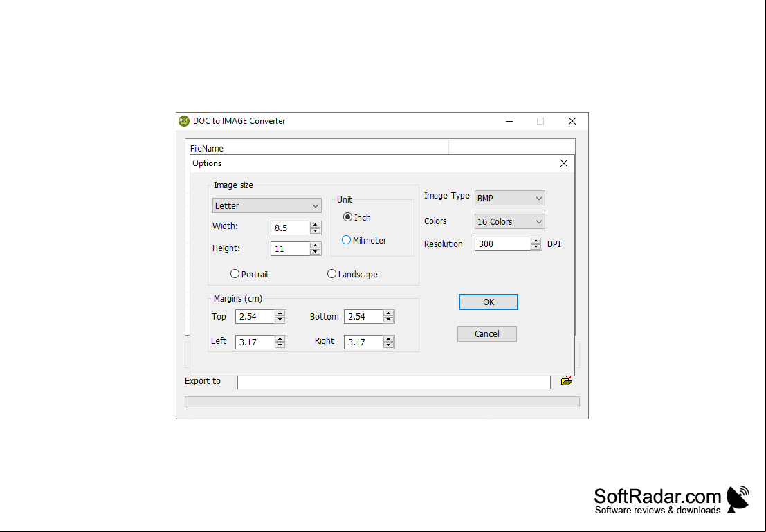The height and width of the screenshot is (532, 766).
Task: Decrease the Resolution DPI with down arrow
Action: pyautogui.click(x=536, y=247)
